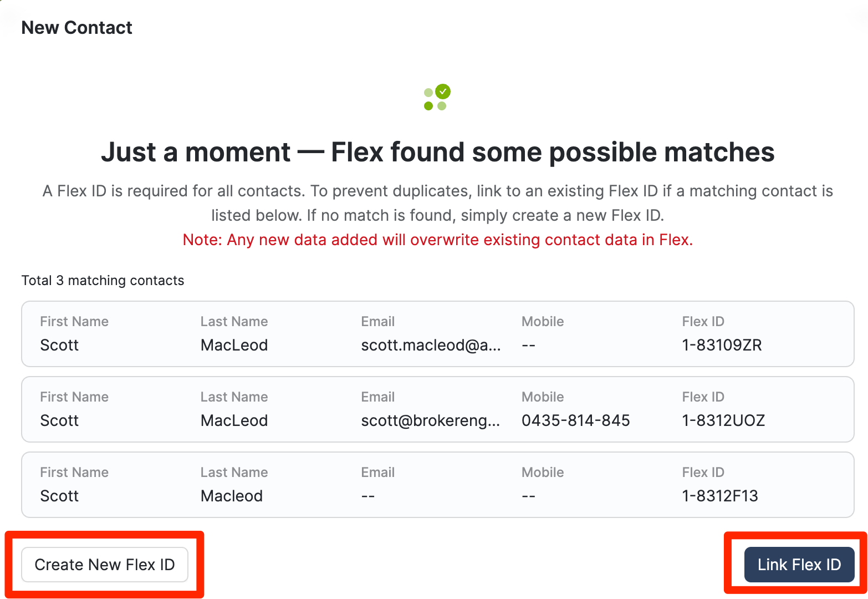
Task: Click the Flex found possible matches heading
Action: (x=437, y=152)
